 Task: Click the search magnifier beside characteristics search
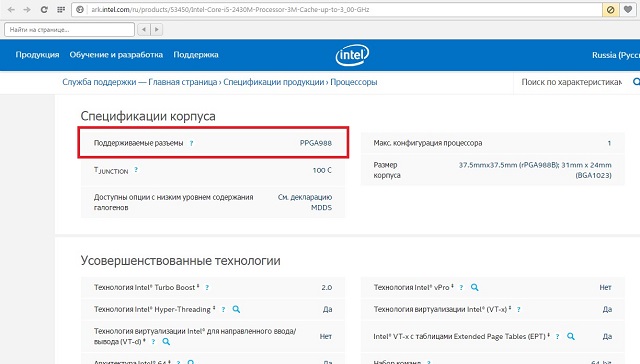636,82
